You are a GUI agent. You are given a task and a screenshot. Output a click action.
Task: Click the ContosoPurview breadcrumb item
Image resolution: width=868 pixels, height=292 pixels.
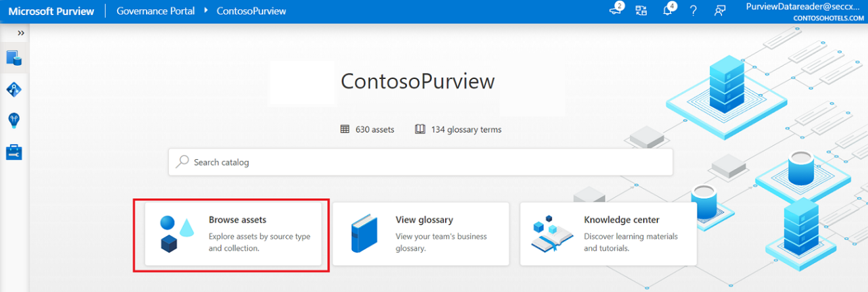point(251,11)
